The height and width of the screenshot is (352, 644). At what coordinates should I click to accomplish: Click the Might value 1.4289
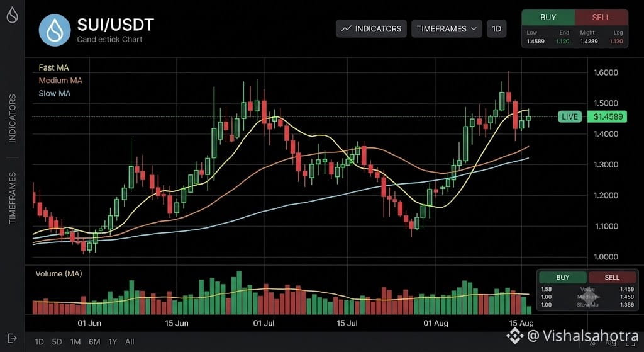click(589, 41)
